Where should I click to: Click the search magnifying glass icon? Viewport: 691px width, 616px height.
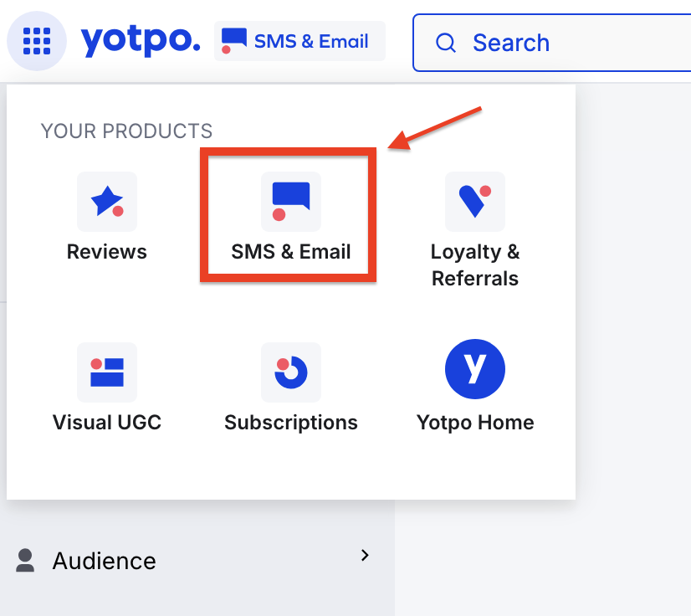click(446, 43)
